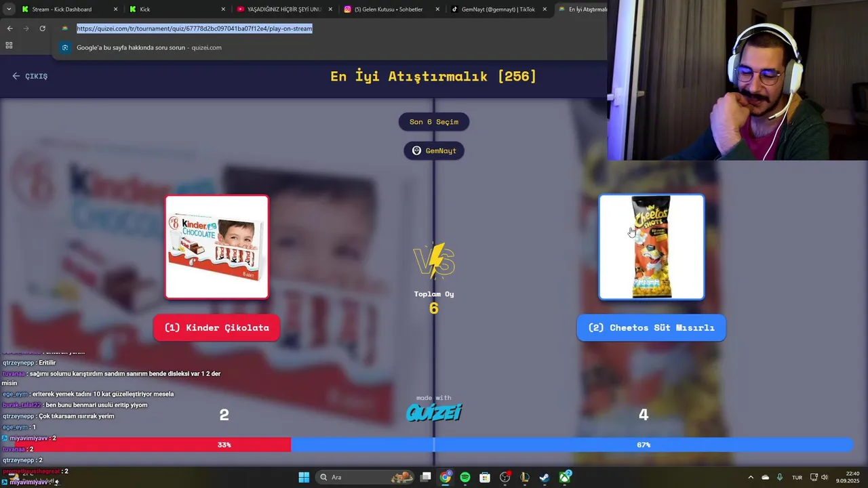The height and width of the screenshot is (488, 868).
Task: Click the red 33% vote bar
Action: [x=153, y=445]
